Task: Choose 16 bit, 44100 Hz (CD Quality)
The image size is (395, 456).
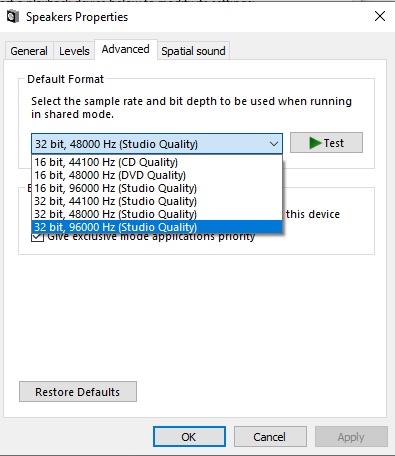Action: (157, 162)
